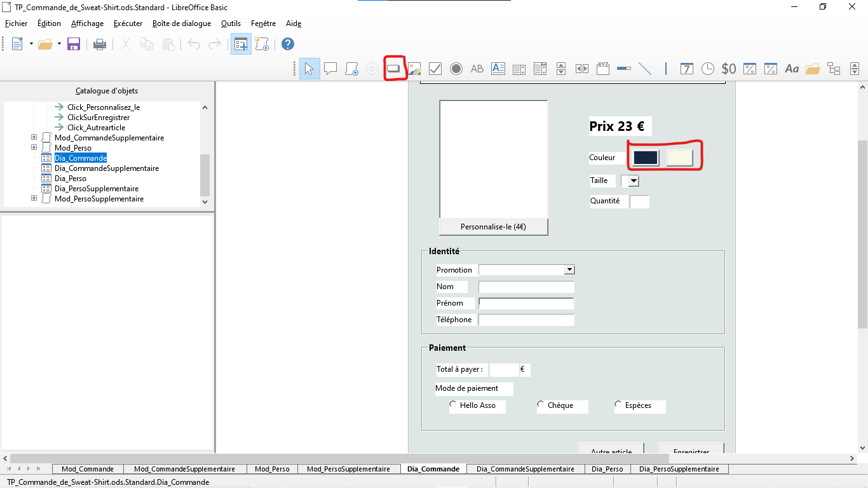This screenshot has width=868, height=488.
Task: Choose the Option Button control tool
Action: pos(456,69)
